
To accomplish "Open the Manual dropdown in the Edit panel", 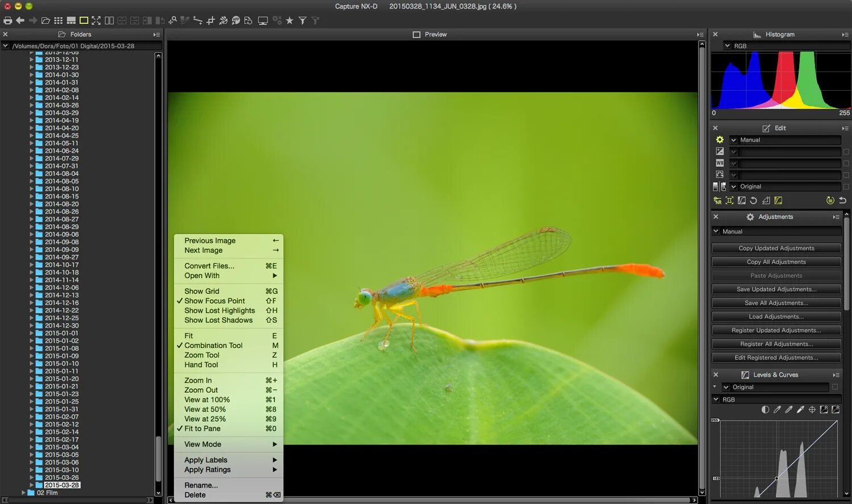I will (x=786, y=140).
